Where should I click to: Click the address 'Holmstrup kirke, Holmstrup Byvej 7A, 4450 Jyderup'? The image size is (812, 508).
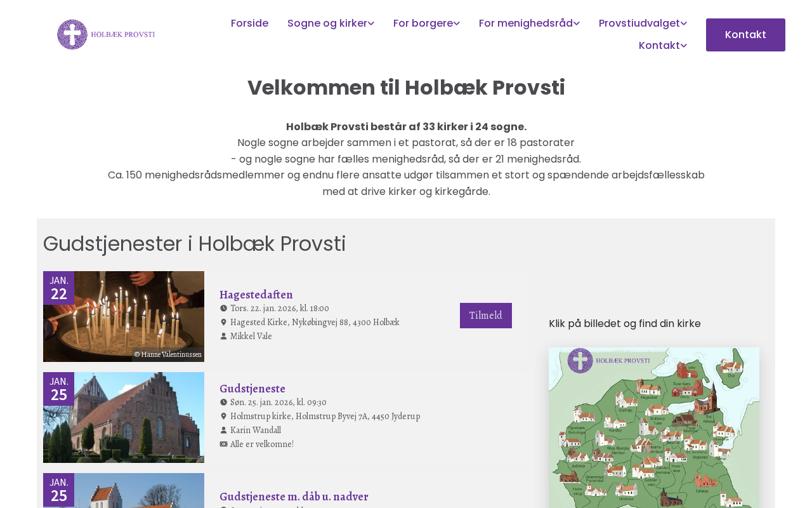point(325,417)
